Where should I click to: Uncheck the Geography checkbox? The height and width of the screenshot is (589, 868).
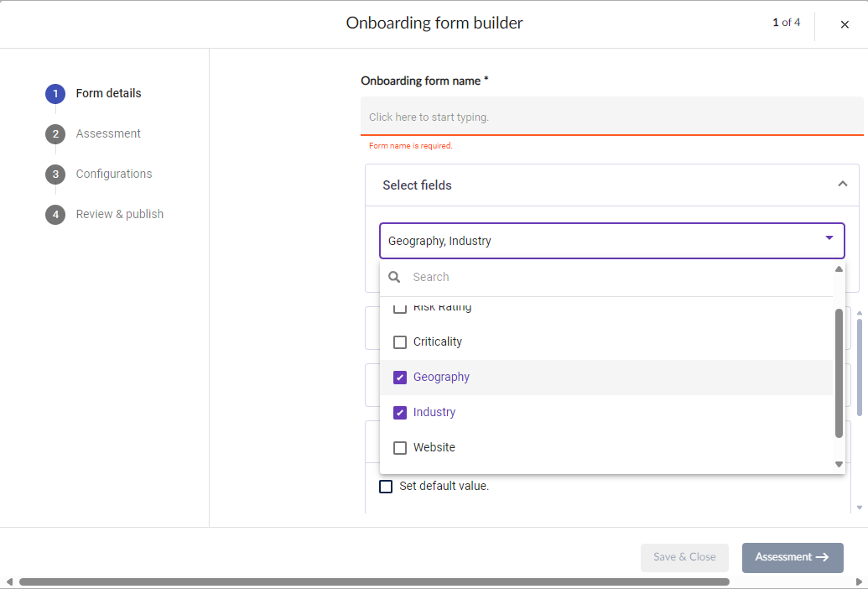pos(400,377)
